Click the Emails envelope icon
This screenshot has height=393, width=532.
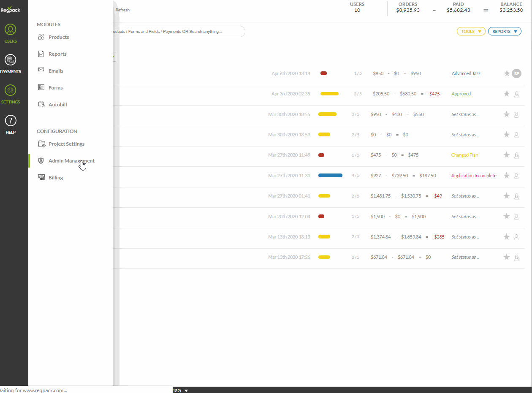pos(41,70)
